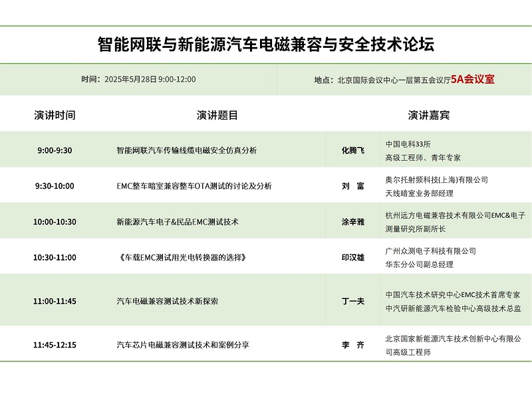
Task: Click the line 中国汽车技术研究中心EMC技术首席专家
Action: 453,294
